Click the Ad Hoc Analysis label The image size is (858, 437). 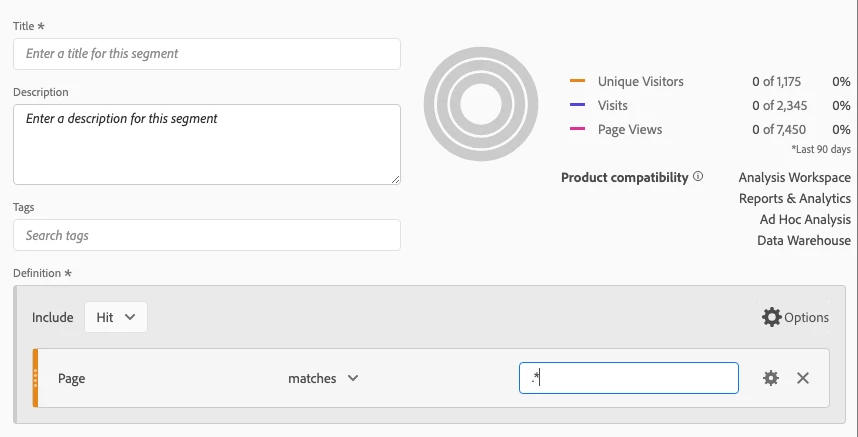click(805, 219)
